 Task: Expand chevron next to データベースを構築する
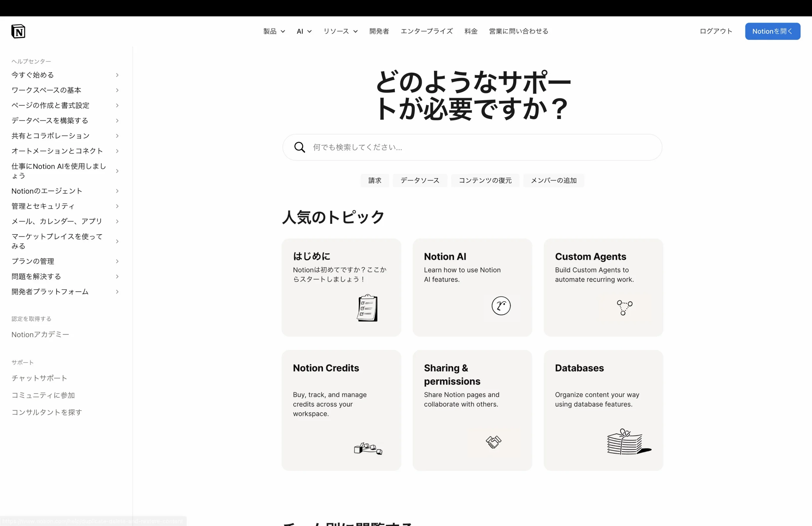pyautogui.click(x=117, y=121)
